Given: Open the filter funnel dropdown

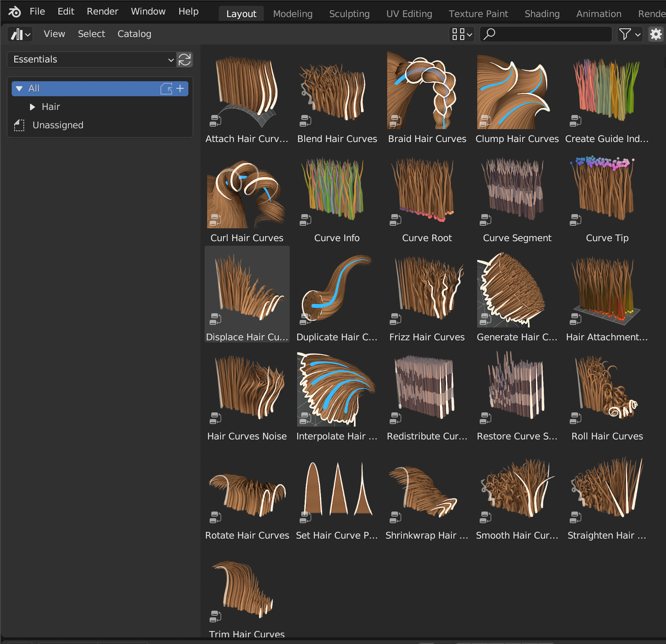Looking at the screenshot, I should 629,34.
